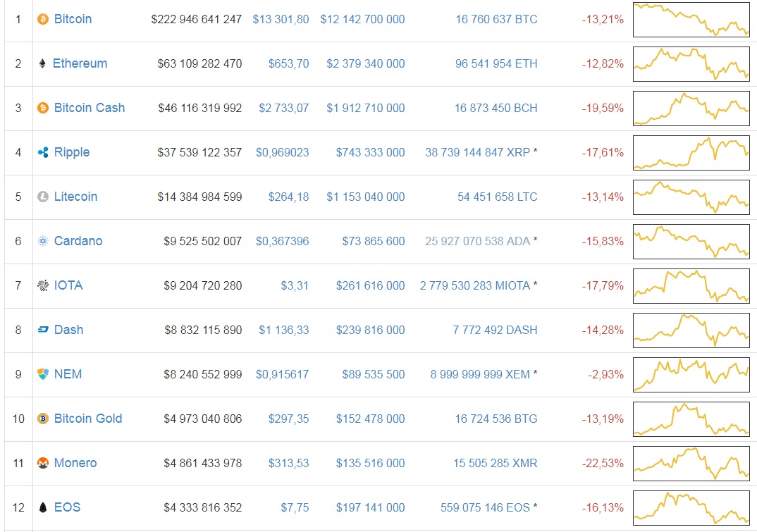Click the Cardano logo icon
Screen dimensions: 757x532
(43, 241)
